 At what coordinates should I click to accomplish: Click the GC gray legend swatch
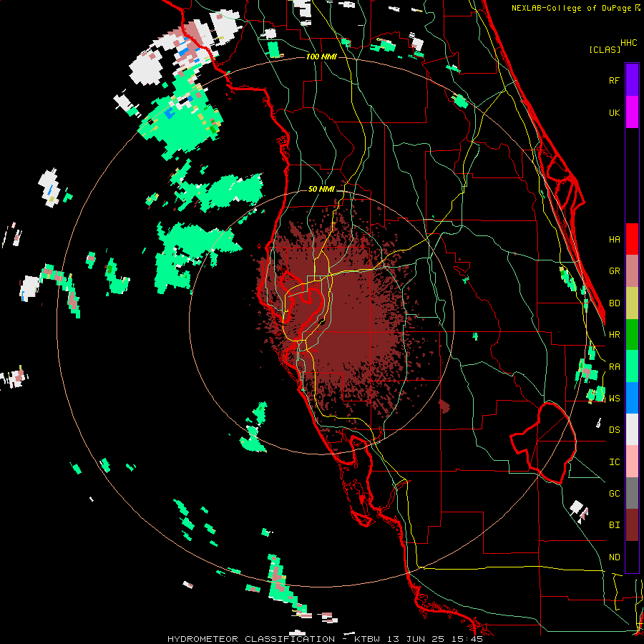coord(632,493)
